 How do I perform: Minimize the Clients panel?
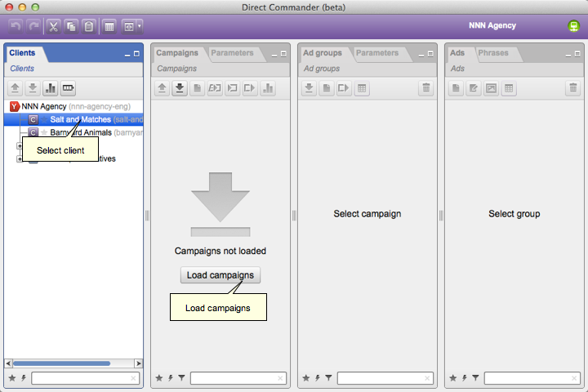[x=127, y=55]
